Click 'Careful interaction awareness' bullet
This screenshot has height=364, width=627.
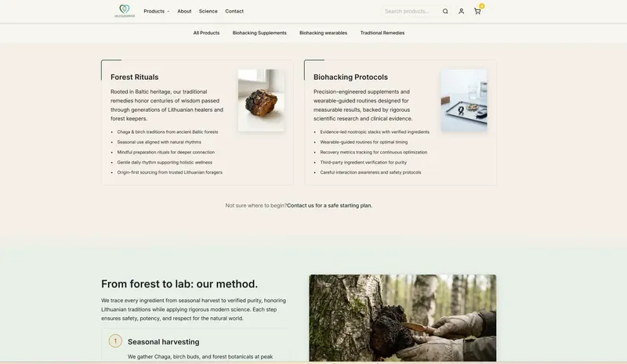click(x=371, y=173)
